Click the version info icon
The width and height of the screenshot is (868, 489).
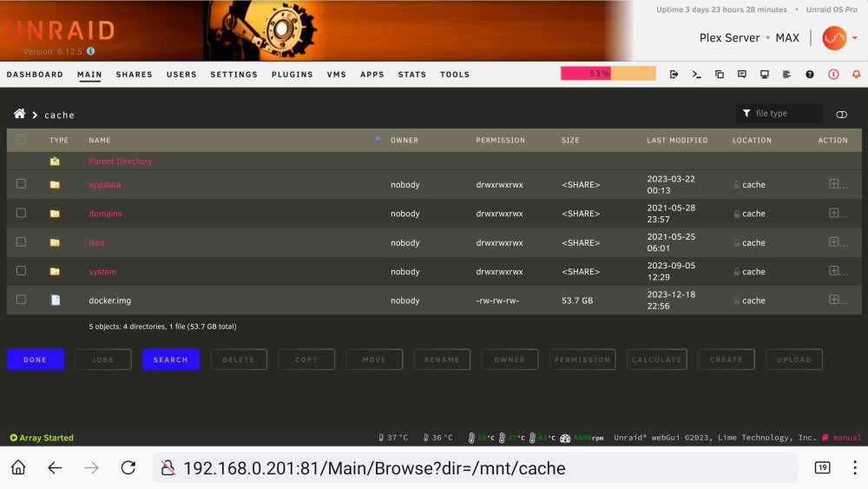click(91, 51)
